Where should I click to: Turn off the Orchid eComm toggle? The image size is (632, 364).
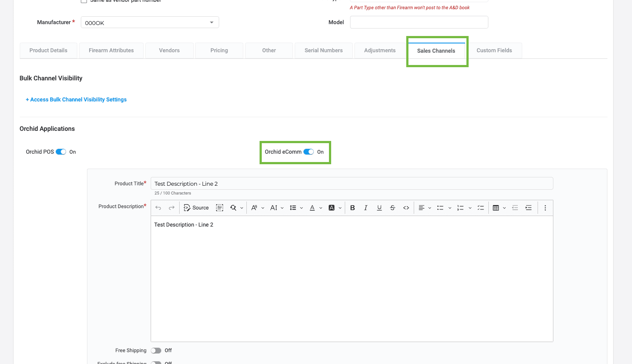point(309,152)
